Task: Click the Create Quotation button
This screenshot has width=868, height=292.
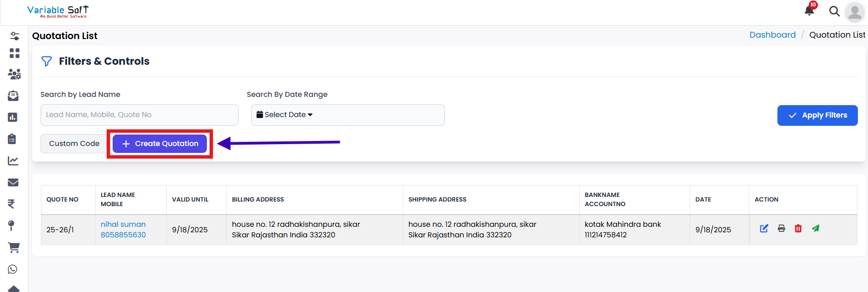Action: coord(160,144)
